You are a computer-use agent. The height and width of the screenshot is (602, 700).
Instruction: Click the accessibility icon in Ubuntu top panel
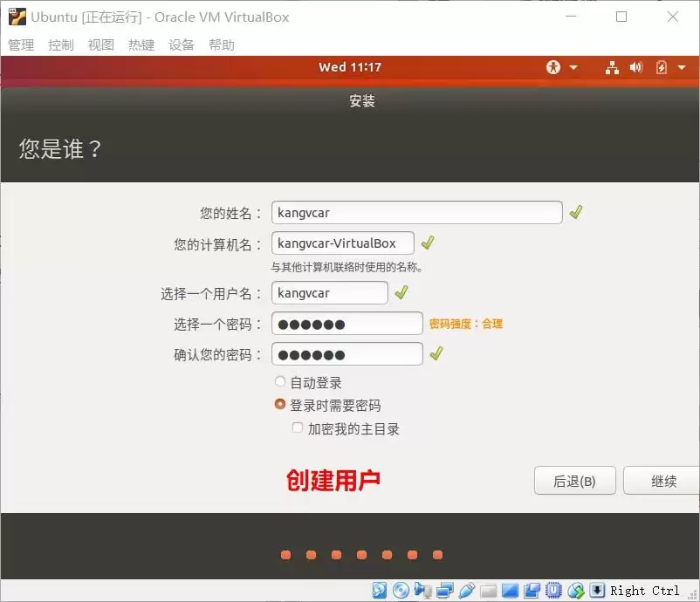tap(553, 66)
